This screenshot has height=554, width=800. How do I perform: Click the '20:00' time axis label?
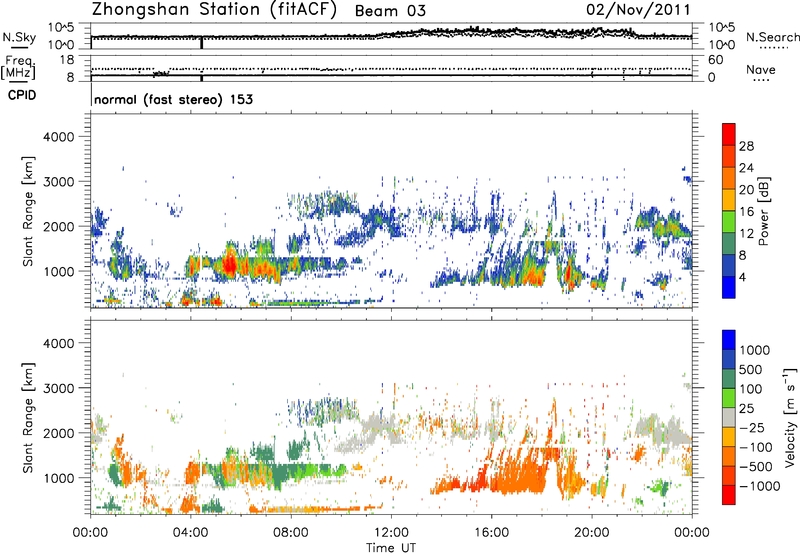[591, 533]
